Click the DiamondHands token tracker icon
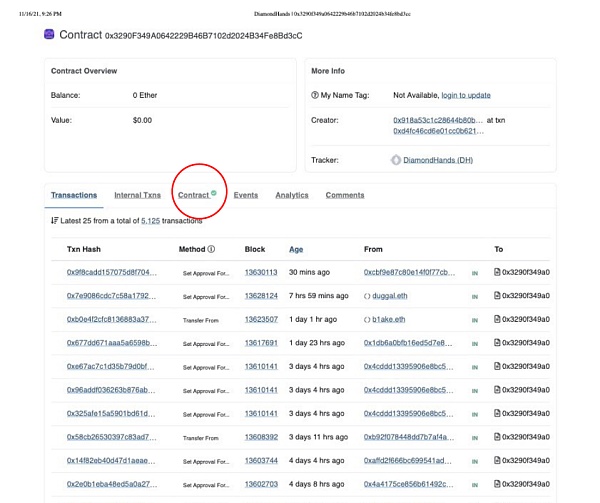This screenshot has height=503, width=600. point(396,160)
